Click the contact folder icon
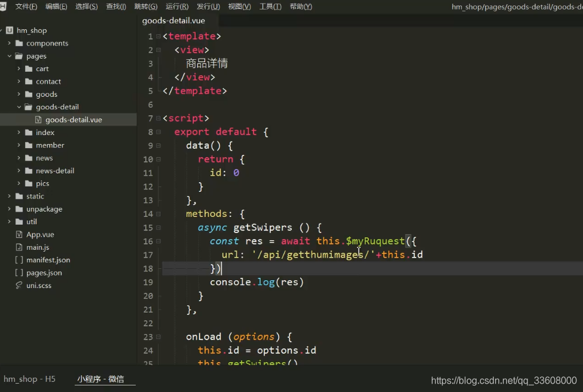Image resolution: width=583 pixels, height=392 pixels. click(x=29, y=81)
